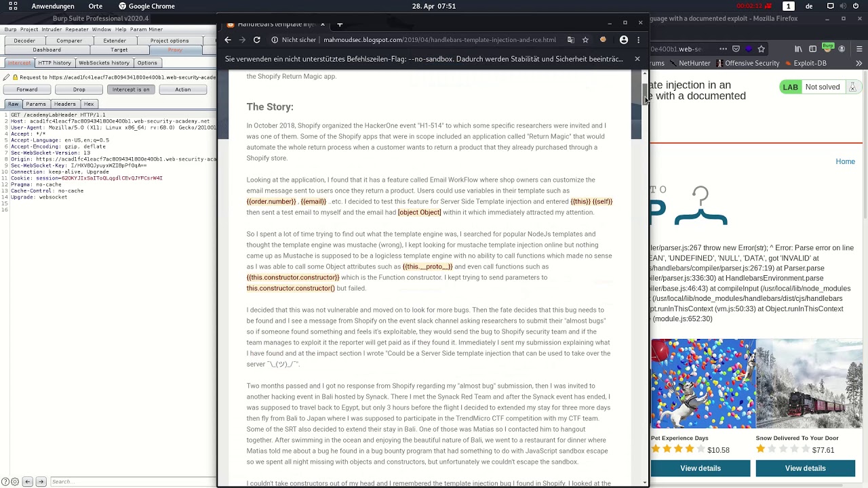868x488 pixels.
Task: Switch to the Target tab
Action: click(119, 50)
